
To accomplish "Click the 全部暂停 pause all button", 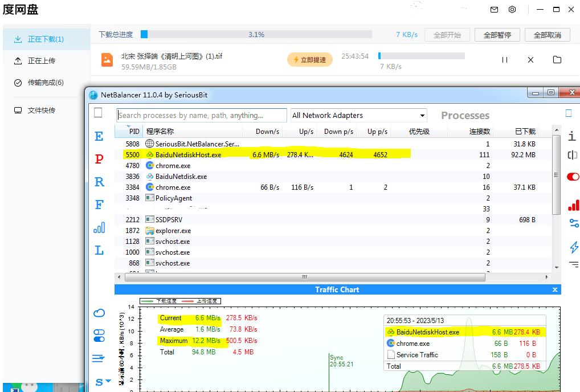I will 497,35.
